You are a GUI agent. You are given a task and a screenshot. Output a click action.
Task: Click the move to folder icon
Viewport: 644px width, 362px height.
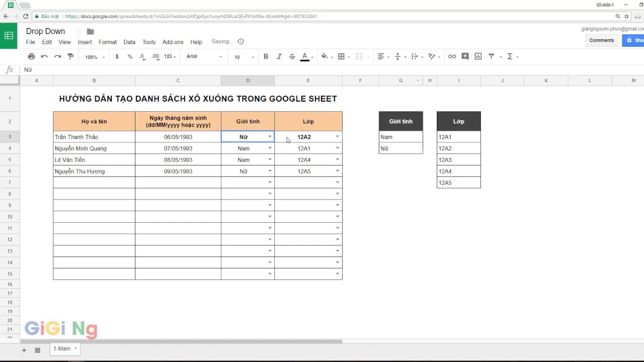[90, 31]
